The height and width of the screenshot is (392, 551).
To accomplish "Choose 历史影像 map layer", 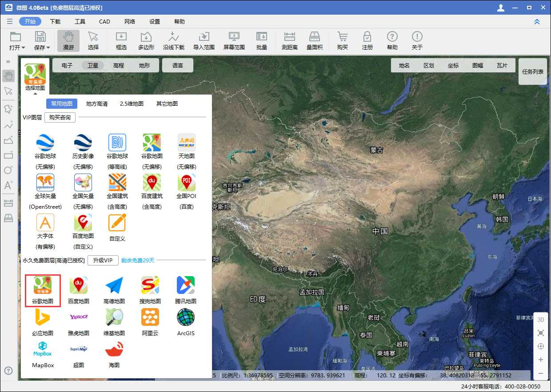I will click(83, 151).
